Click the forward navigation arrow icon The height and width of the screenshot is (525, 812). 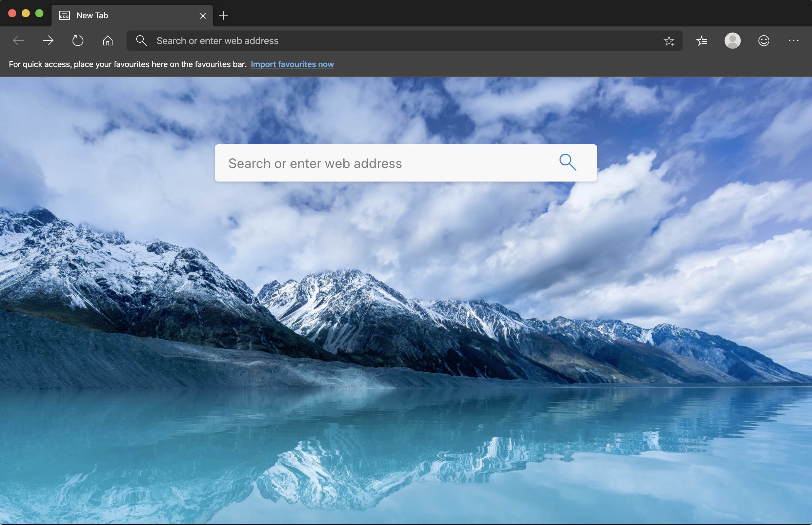[x=47, y=40]
